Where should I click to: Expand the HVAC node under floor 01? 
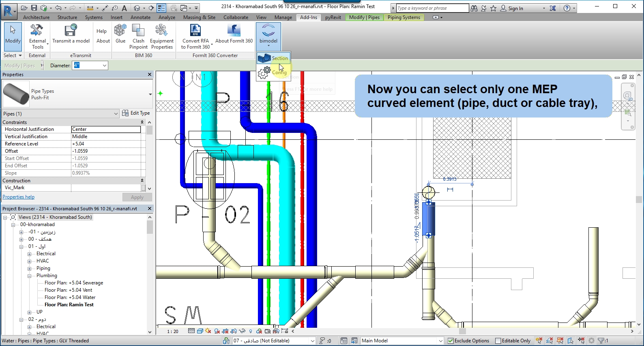pyautogui.click(x=30, y=261)
